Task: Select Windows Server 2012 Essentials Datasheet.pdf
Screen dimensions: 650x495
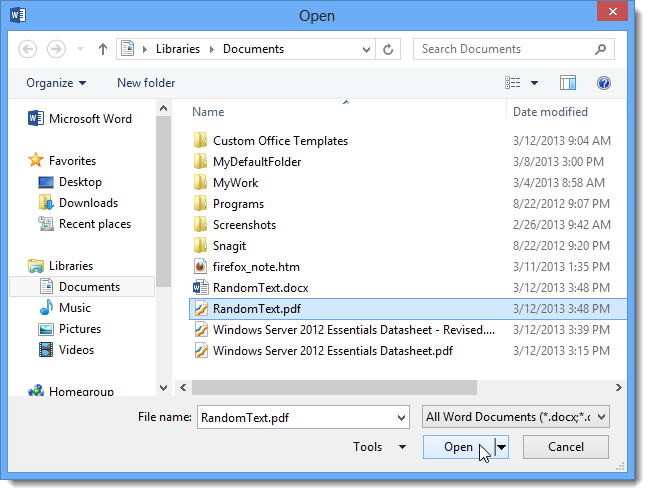Action: click(x=332, y=351)
